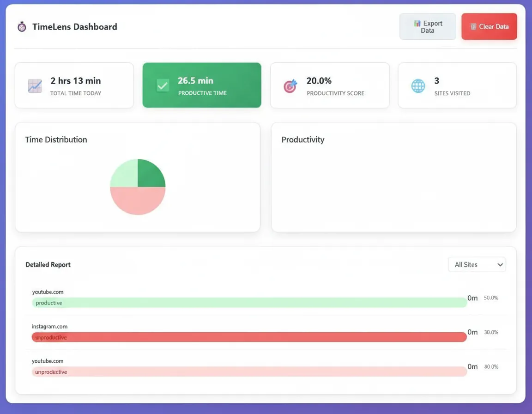Click youtube.com's green progress bar
This screenshot has width=532, height=414.
[x=249, y=303]
